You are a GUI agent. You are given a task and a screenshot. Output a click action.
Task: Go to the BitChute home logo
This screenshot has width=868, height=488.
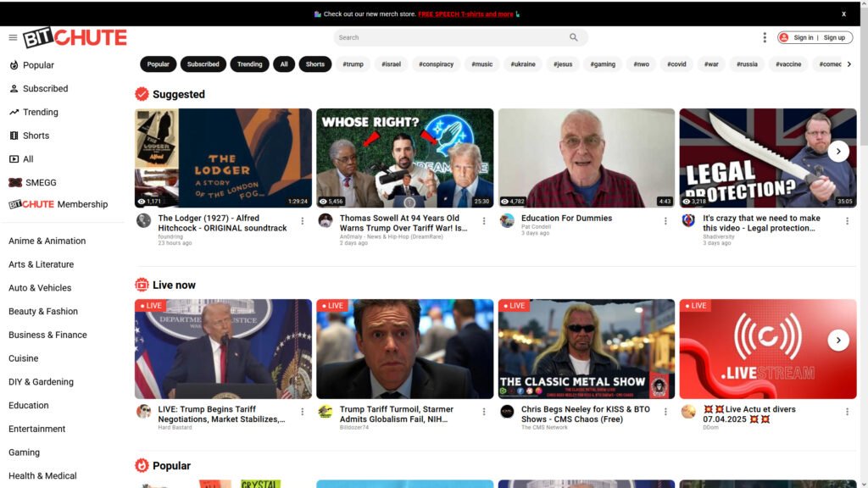[75, 37]
